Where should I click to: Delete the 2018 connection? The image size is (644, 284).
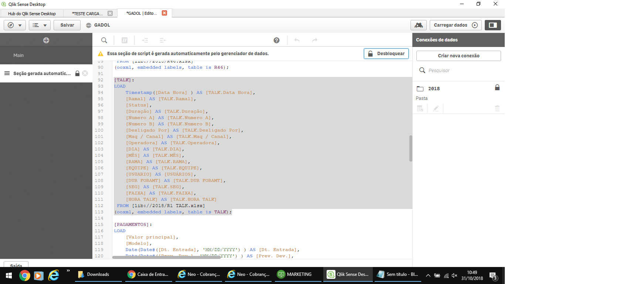coord(497,108)
